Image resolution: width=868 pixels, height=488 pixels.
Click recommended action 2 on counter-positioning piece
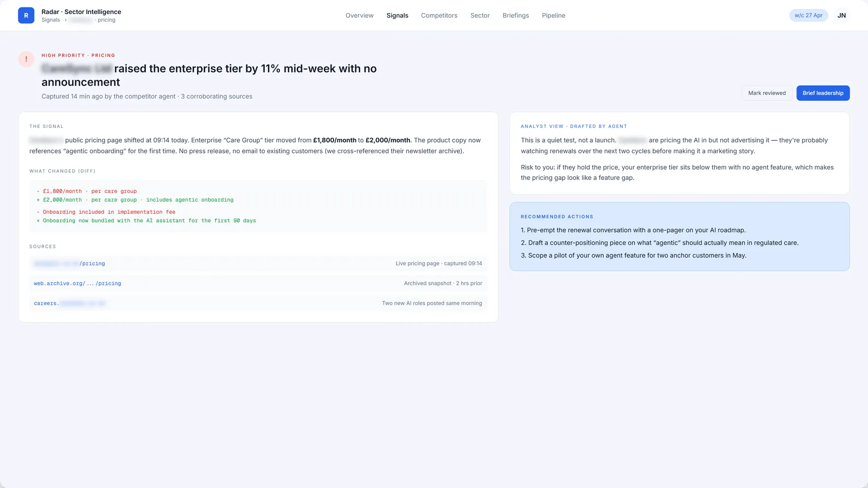(660, 243)
